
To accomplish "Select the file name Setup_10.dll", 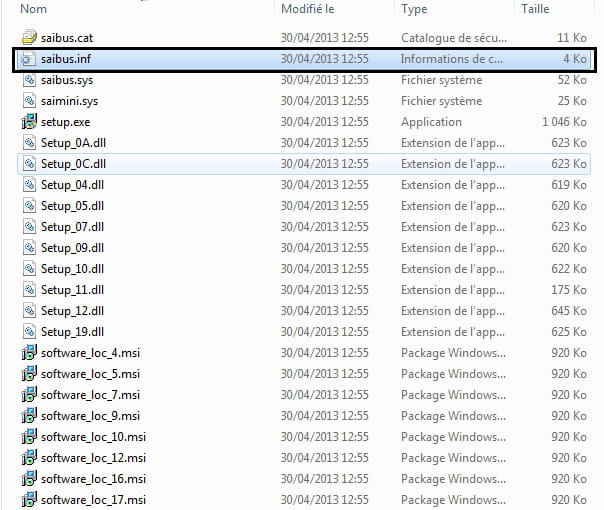I will pyautogui.click(x=72, y=269).
